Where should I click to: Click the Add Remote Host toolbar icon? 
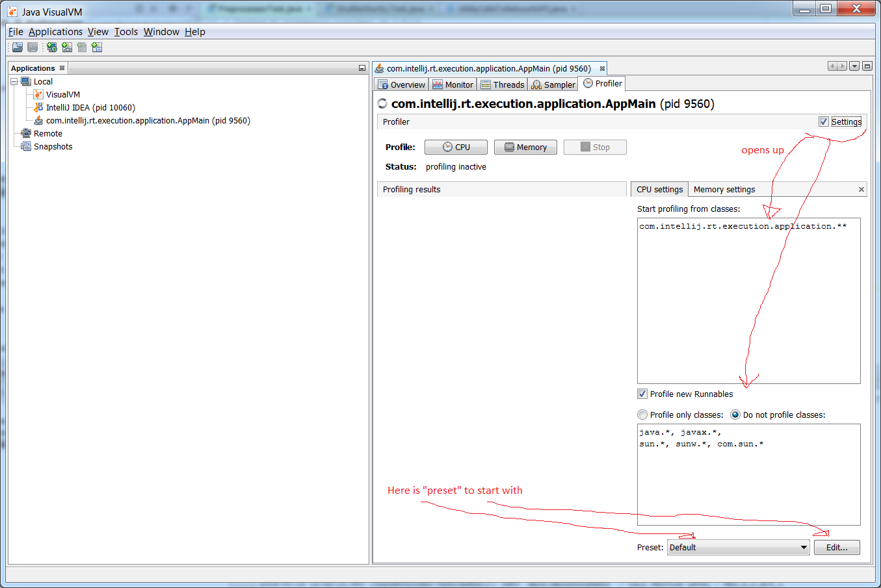click(x=52, y=47)
